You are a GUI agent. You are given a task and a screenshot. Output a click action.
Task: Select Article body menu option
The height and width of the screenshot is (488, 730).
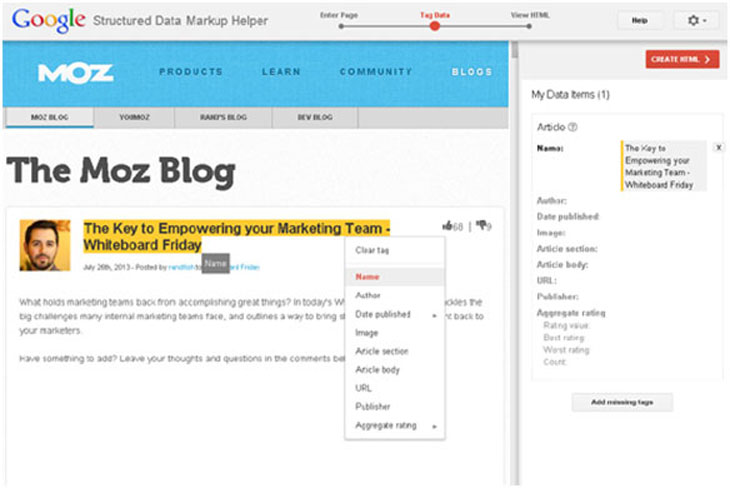click(x=376, y=370)
